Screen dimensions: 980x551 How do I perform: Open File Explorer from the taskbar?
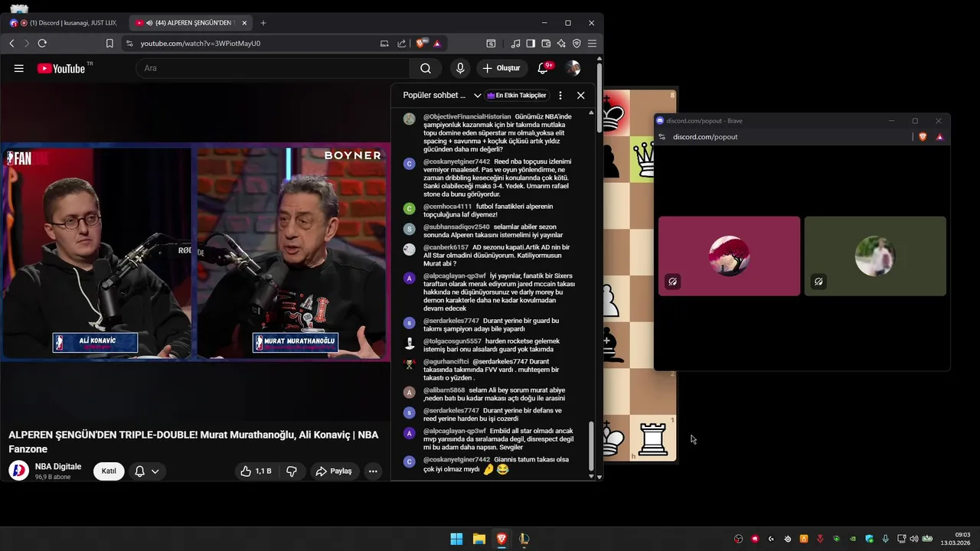(x=479, y=539)
